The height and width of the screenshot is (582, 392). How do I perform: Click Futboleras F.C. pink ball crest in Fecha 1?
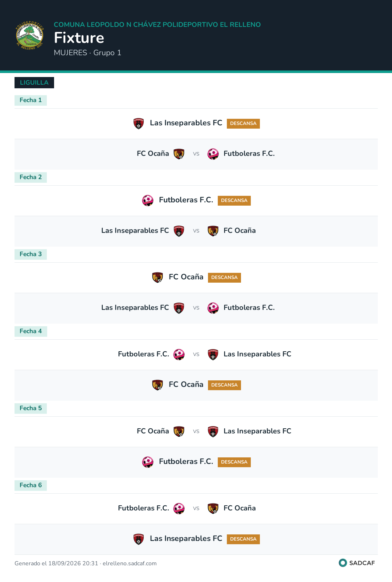coord(213,154)
